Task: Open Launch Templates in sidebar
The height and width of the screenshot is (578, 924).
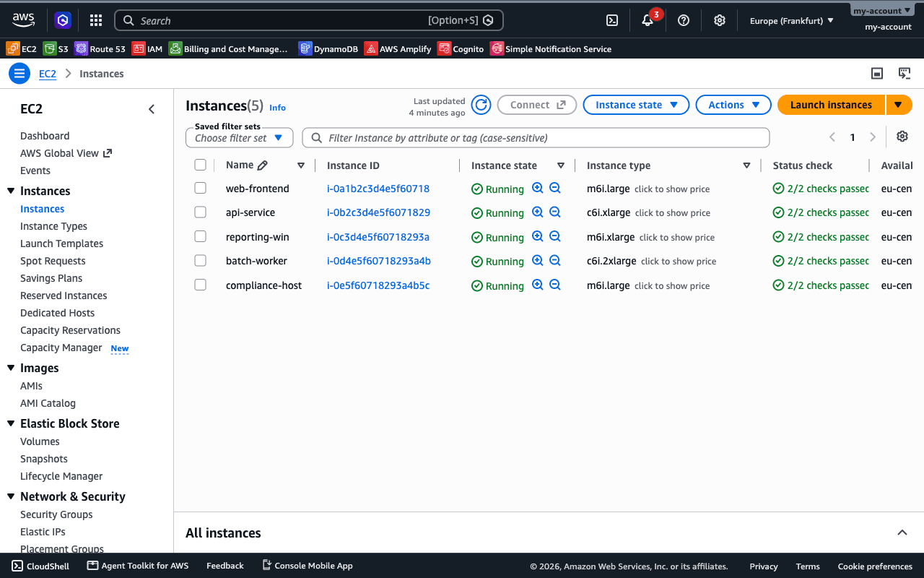Action: tap(61, 243)
